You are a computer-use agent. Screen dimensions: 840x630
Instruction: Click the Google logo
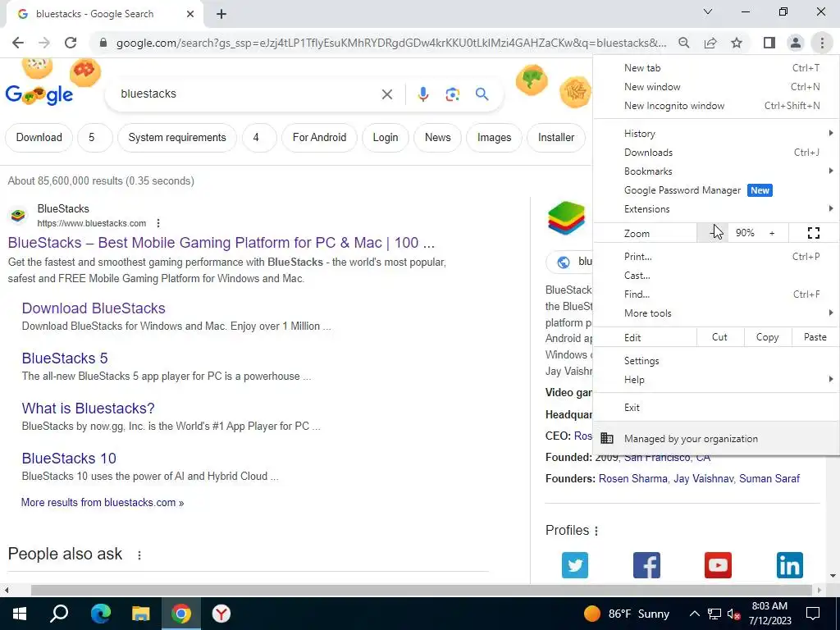click(x=39, y=94)
